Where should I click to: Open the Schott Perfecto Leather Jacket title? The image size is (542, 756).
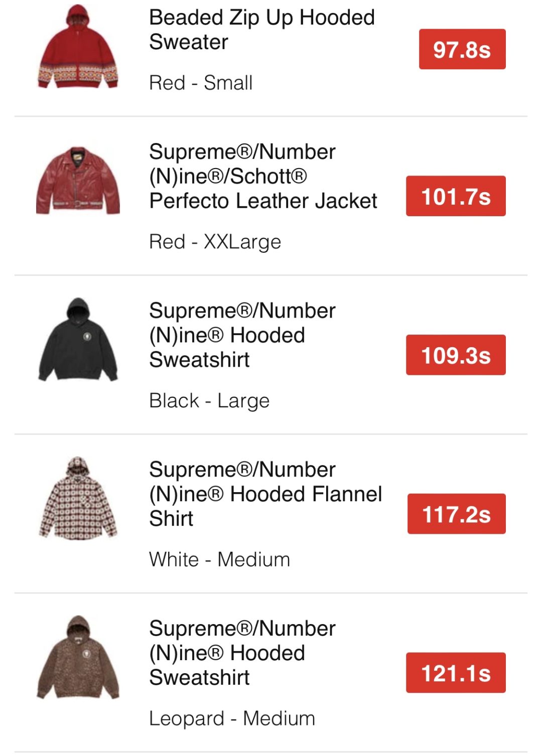click(262, 176)
